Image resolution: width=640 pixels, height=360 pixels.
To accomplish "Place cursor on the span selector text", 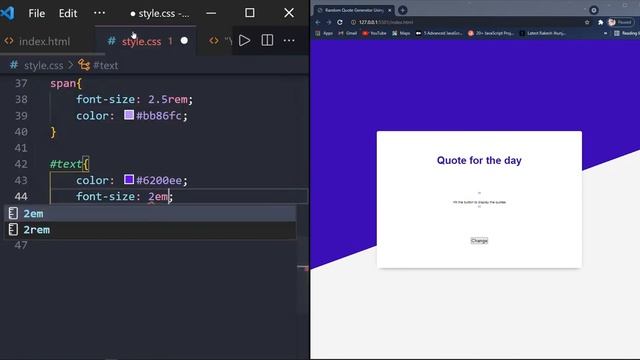I will point(63,83).
